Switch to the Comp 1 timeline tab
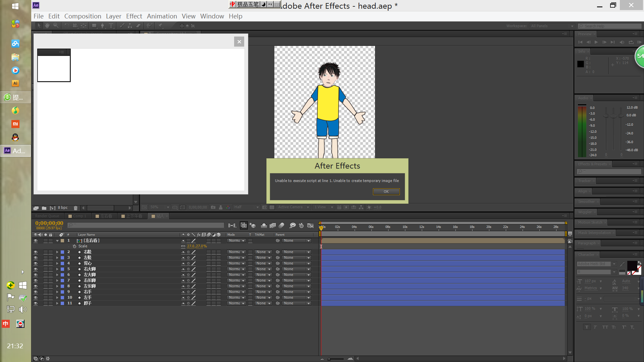The image size is (644, 362). [79, 216]
